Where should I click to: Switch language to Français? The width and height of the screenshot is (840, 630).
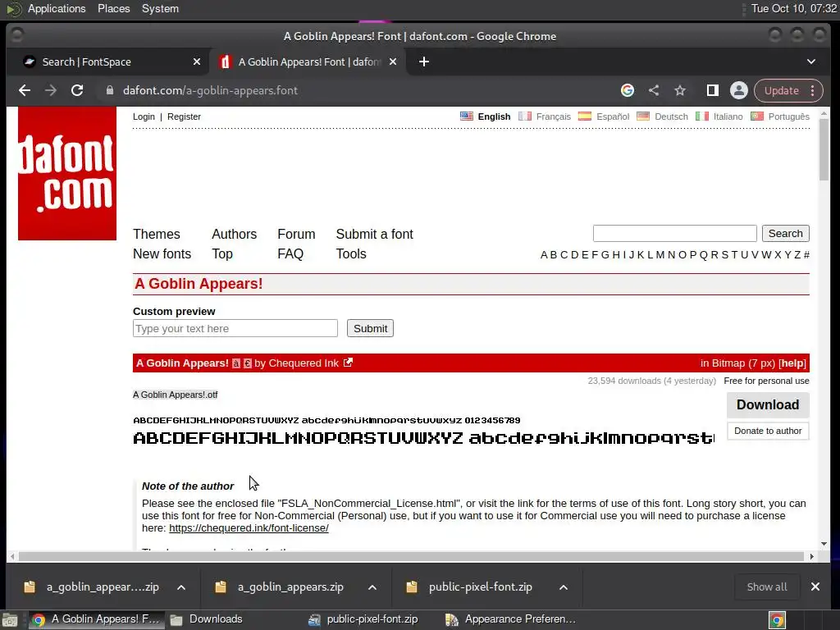(x=554, y=116)
